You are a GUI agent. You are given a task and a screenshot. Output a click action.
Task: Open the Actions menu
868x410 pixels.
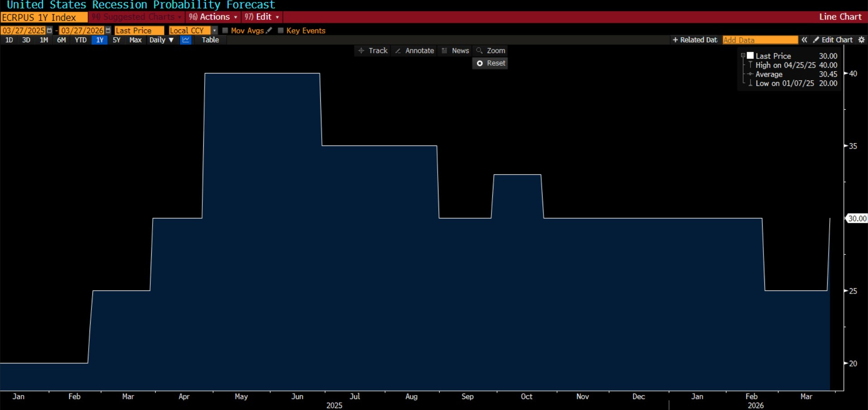click(x=213, y=17)
